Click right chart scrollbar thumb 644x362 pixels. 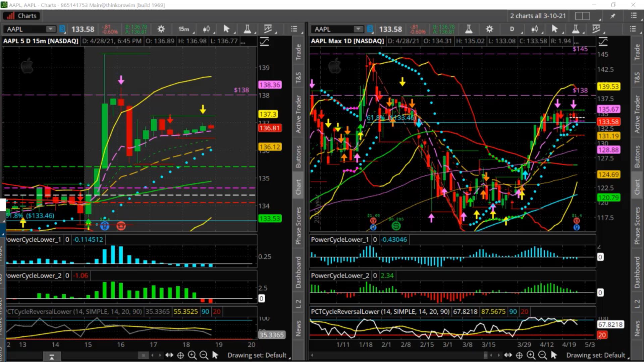click(485, 355)
